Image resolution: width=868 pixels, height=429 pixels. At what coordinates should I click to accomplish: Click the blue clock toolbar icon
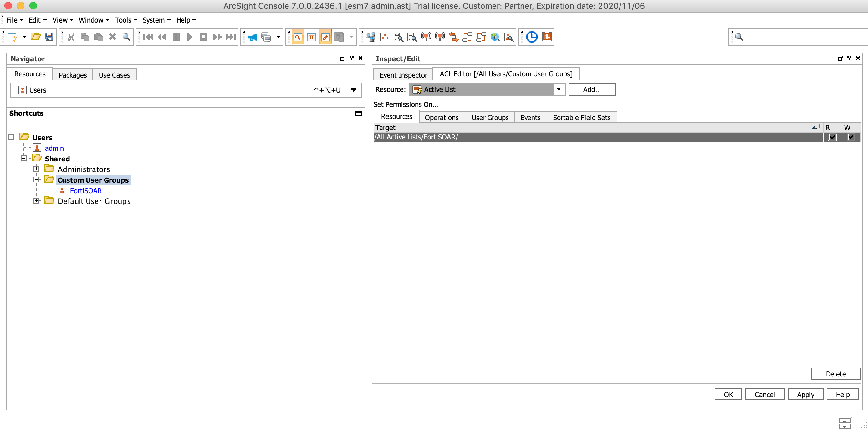pyautogui.click(x=532, y=37)
